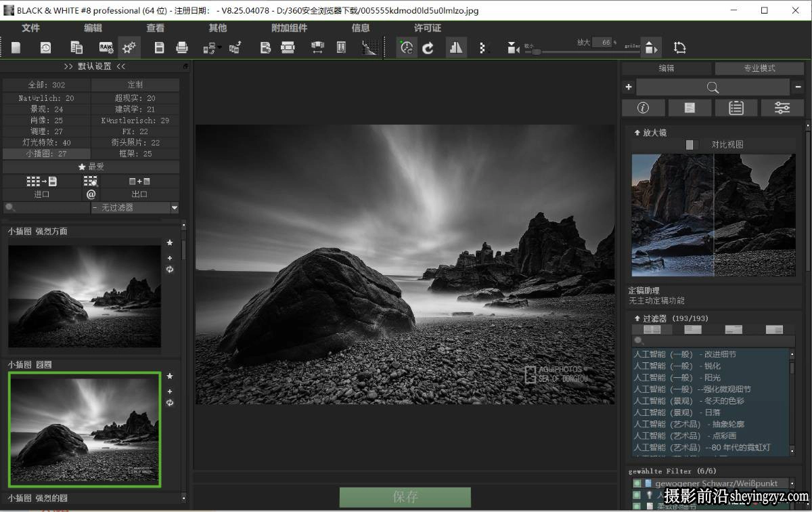Open the RAW settings toolbar icon
The height and width of the screenshot is (512, 812).
pyautogui.click(x=106, y=47)
